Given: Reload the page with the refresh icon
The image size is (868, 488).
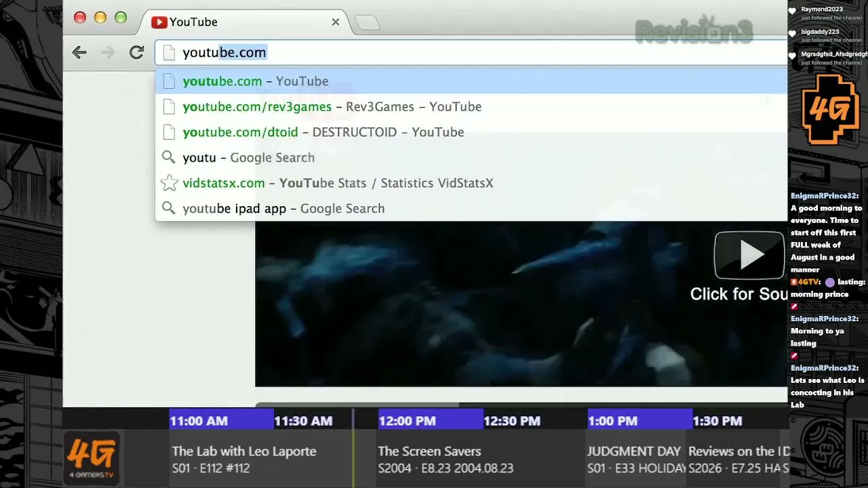Looking at the screenshot, I should (137, 52).
